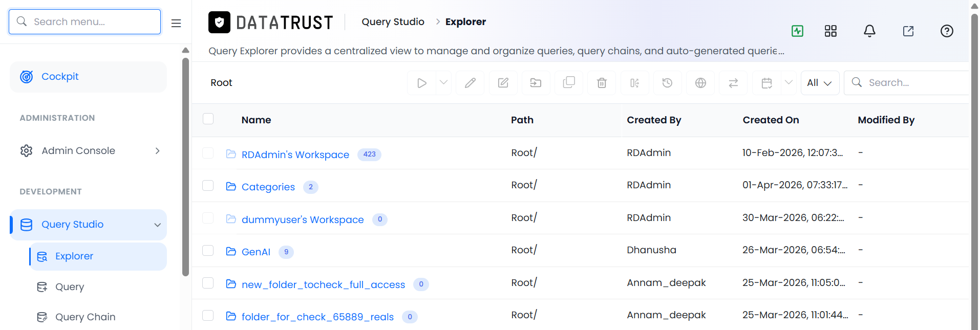Tick the checkbox for dummyuser's Workspace
This screenshot has width=980, height=330.
tap(208, 218)
